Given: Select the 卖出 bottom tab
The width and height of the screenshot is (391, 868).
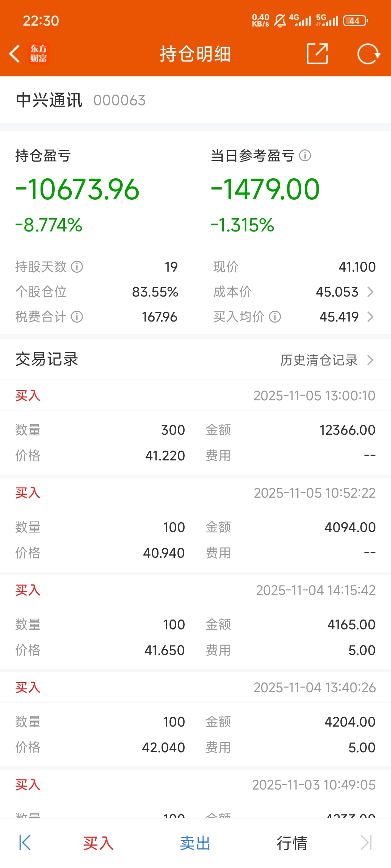Looking at the screenshot, I should pyautogui.click(x=195, y=843).
